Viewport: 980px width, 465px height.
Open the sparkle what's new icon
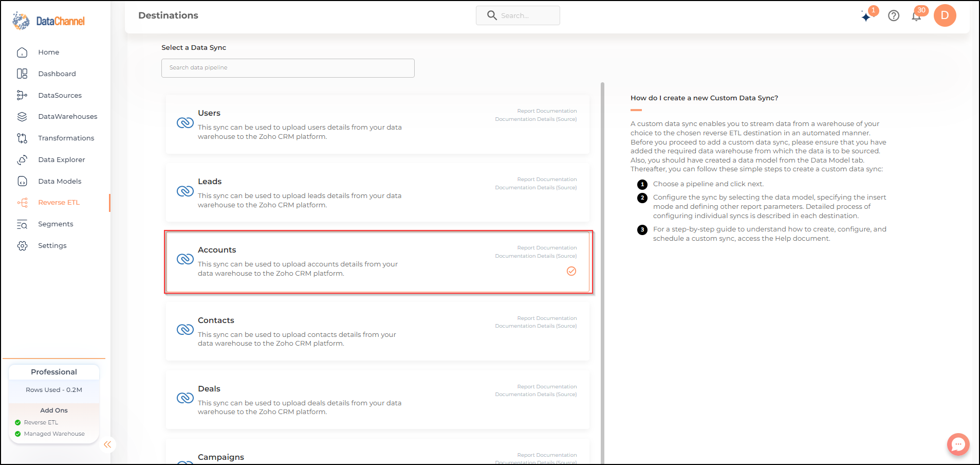(867, 16)
